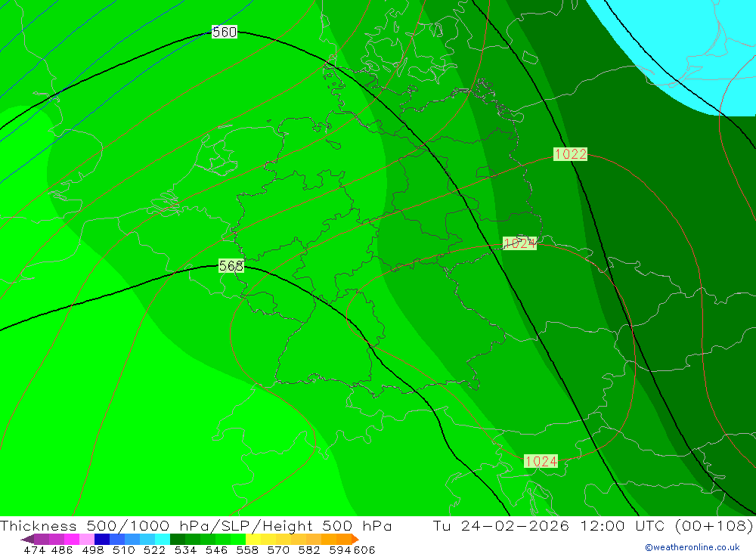Image resolution: width=756 pixels, height=554 pixels.
Task: Click legend value 594
Action: click(339, 549)
